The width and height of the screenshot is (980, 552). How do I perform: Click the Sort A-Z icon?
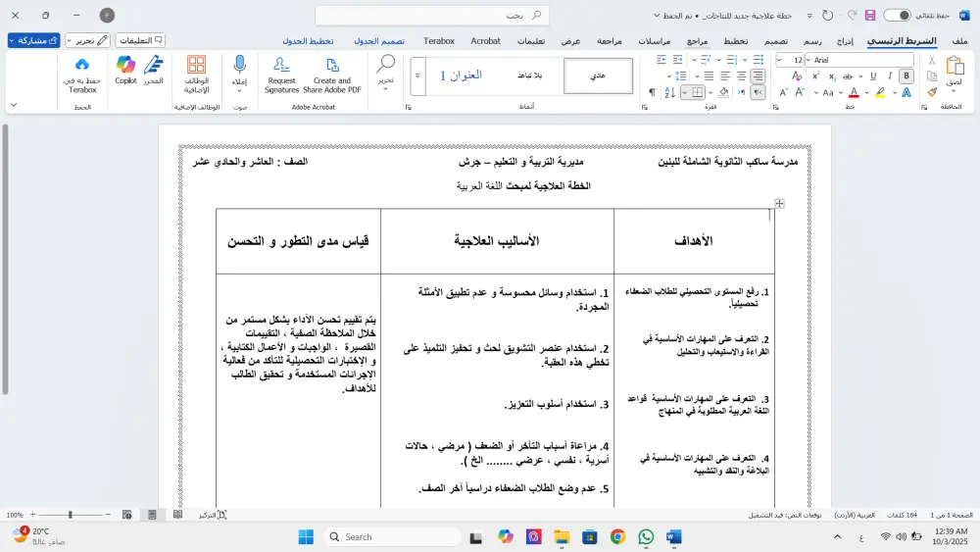tap(670, 92)
